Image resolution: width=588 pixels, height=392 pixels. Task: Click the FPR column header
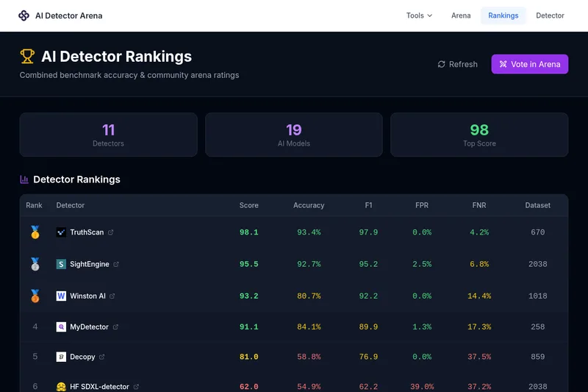click(422, 205)
